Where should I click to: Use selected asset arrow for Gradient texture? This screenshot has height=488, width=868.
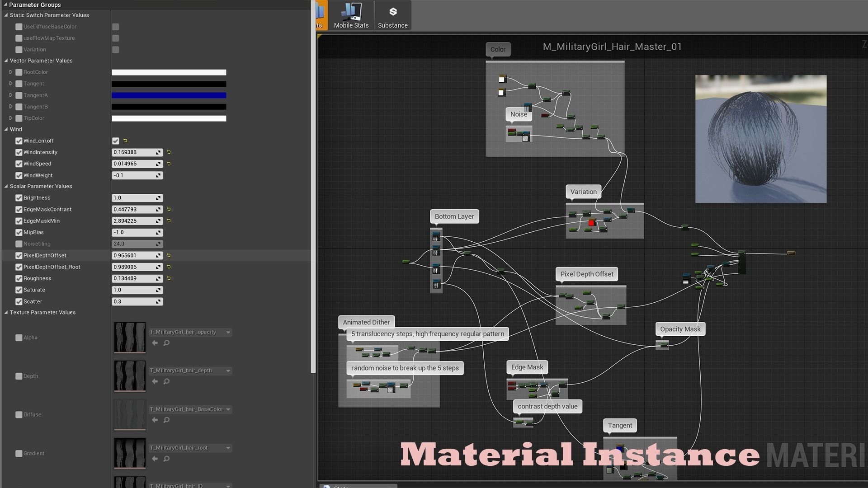coord(155,459)
